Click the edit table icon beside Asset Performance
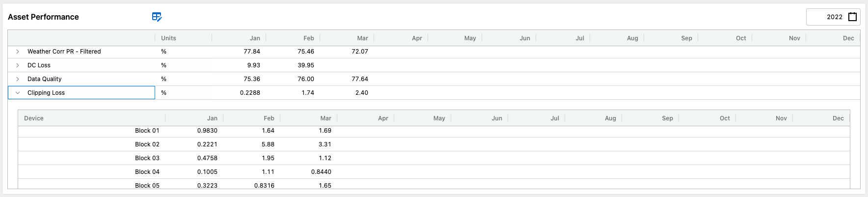The image size is (868, 197). [157, 17]
